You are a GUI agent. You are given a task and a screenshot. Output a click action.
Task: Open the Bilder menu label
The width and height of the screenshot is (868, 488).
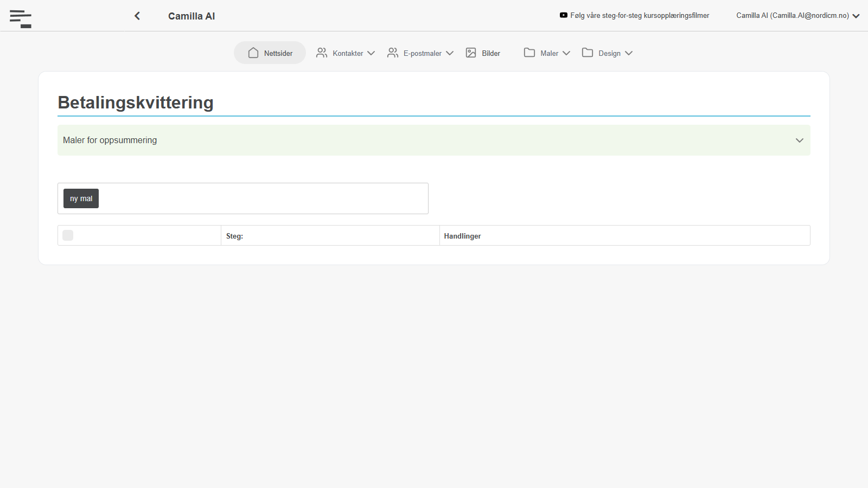pos(491,53)
